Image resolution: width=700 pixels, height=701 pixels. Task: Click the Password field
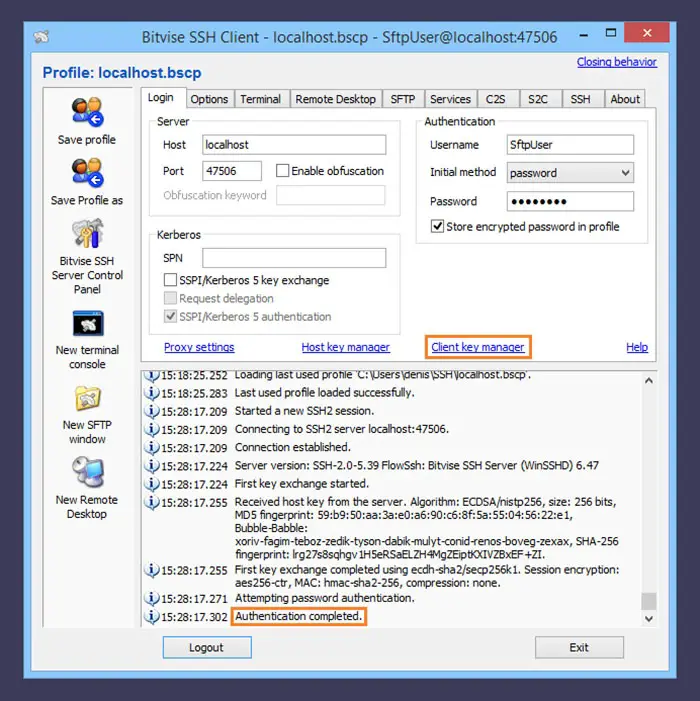(570, 201)
